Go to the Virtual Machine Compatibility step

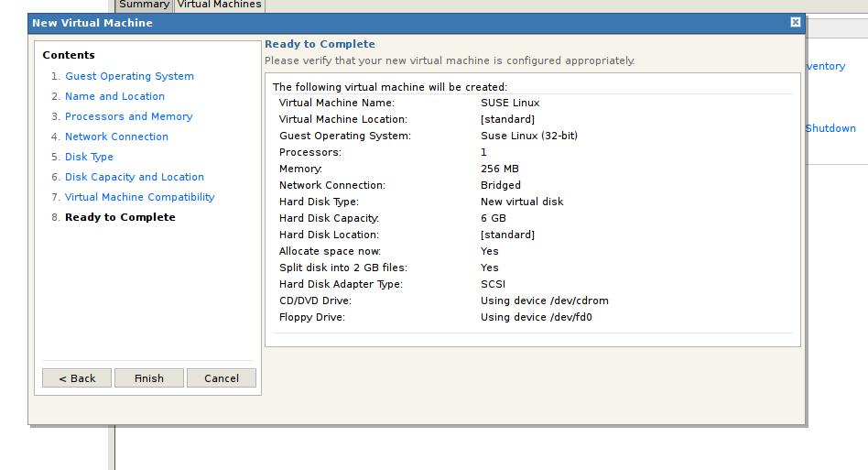(x=139, y=198)
